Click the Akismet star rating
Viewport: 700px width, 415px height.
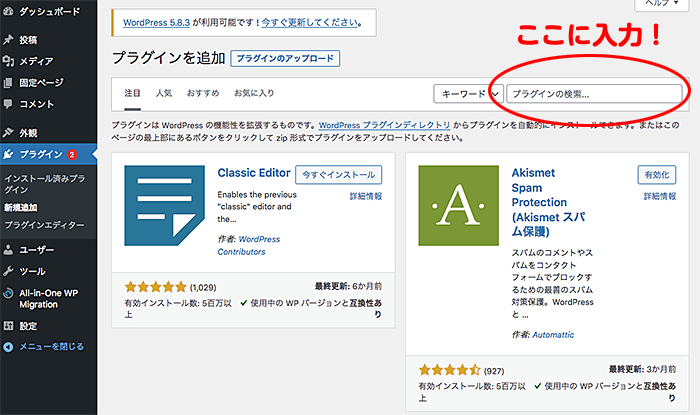tap(450, 370)
